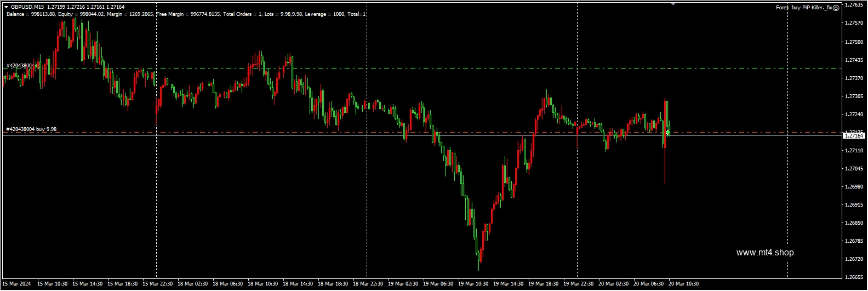The height and width of the screenshot is (291, 868).
Task: Click the grey chart shift triangle marker
Action: coord(673,3)
